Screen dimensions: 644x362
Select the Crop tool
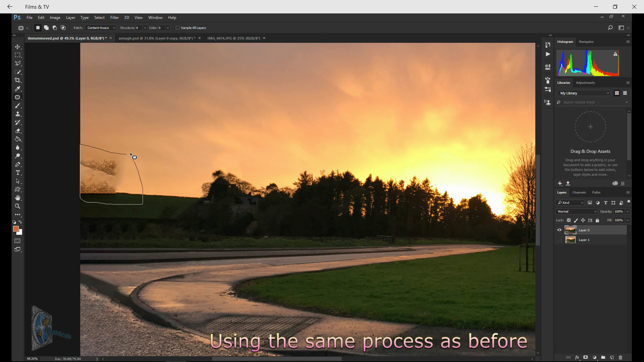click(18, 80)
